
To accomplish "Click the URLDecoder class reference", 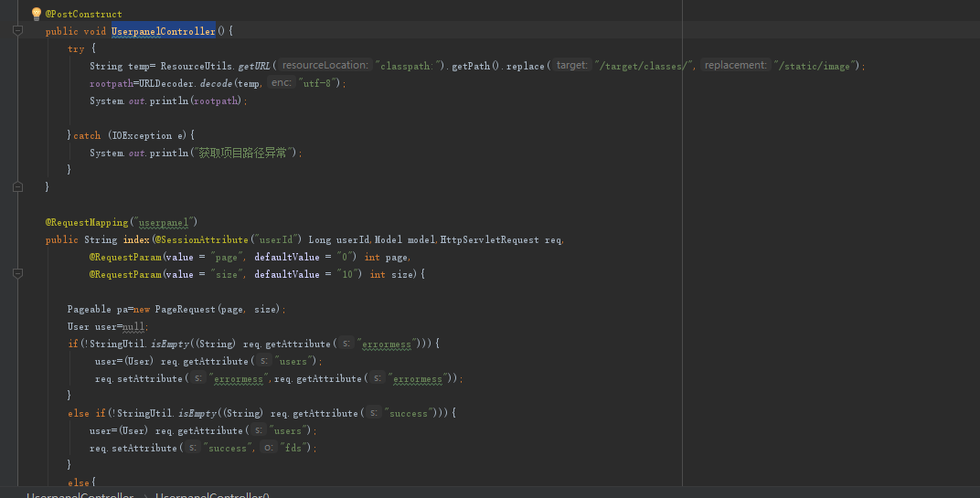I will 167,83.
